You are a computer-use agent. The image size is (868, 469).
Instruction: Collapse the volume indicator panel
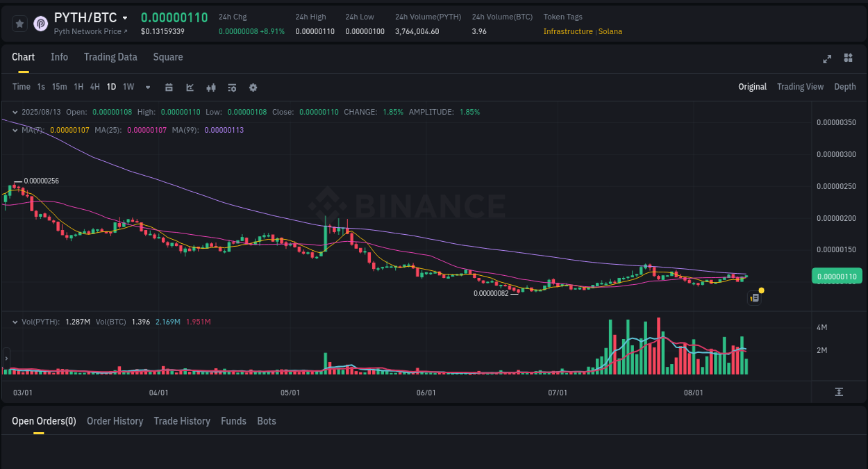tap(15, 322)
